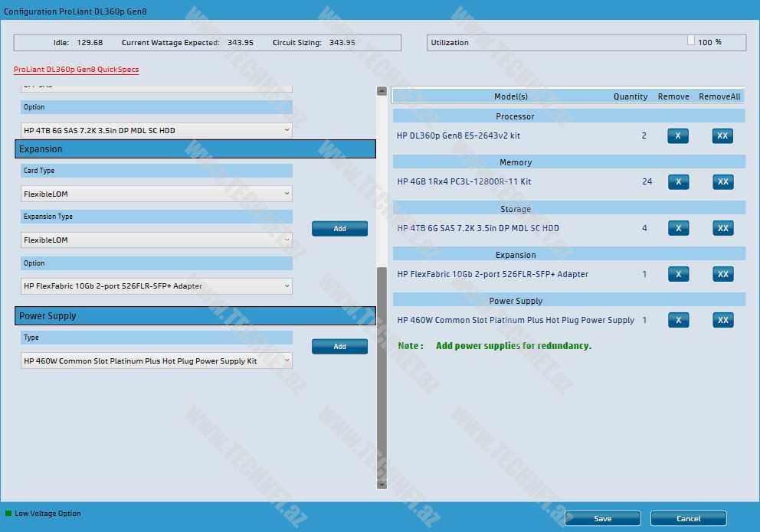760x532 pixels.
Task: Select the Power Supply section header
Action: click(195, 316)
